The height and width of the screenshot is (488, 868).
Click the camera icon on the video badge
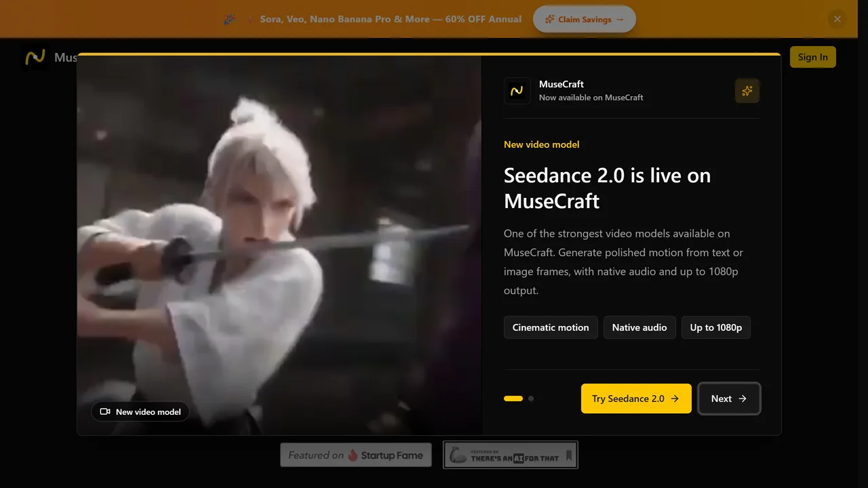pos(105,411)
